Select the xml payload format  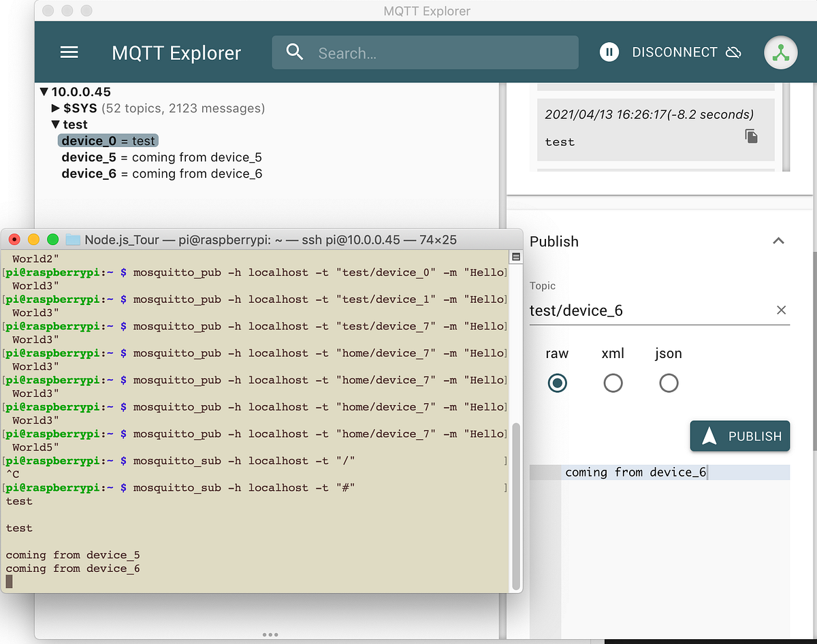click(x=613, y=383)
